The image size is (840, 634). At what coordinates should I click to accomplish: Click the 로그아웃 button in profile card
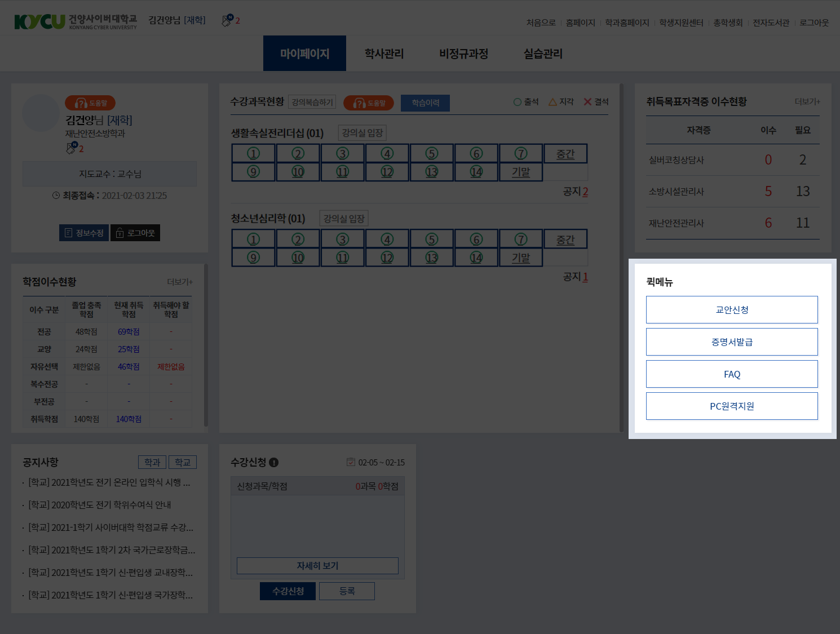click(135, 233)
